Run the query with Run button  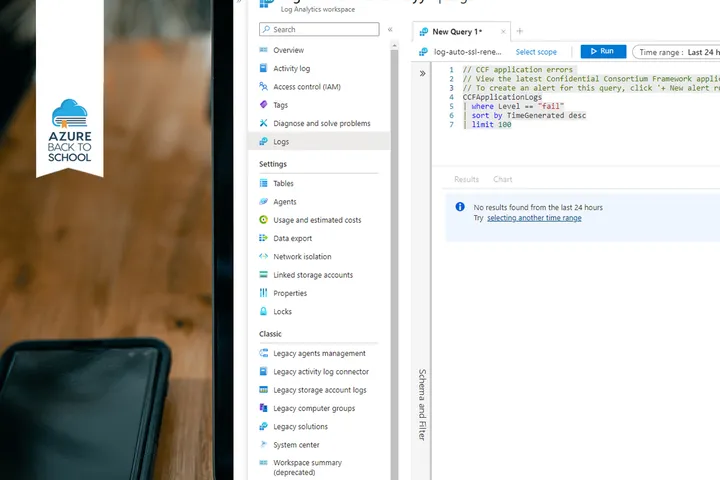(x=603, y=52)
